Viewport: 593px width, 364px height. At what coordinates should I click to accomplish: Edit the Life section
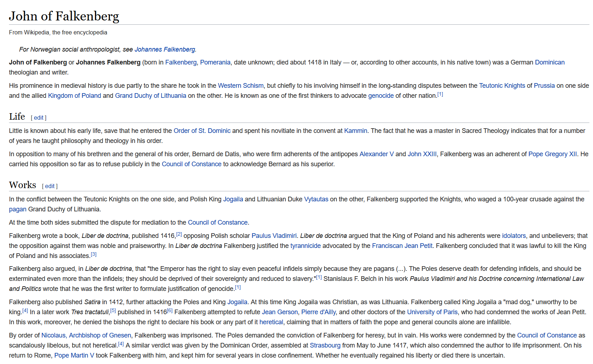(39, 118)
